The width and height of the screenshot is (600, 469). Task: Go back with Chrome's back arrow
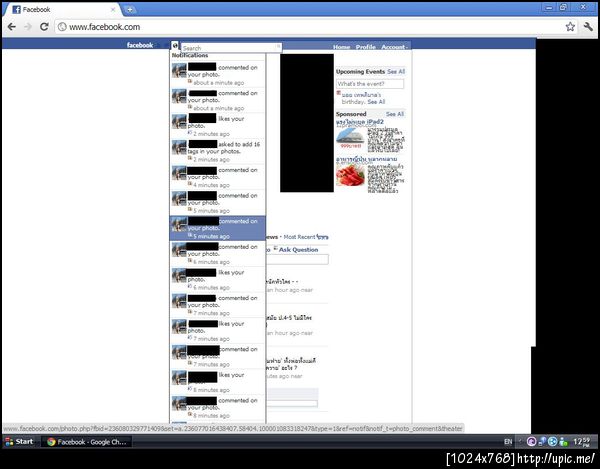point(11,27)
